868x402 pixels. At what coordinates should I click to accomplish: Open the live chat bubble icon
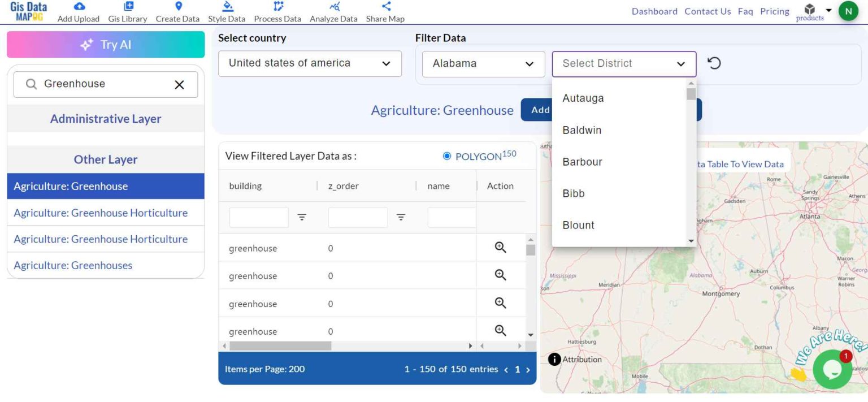coord(832,369)
